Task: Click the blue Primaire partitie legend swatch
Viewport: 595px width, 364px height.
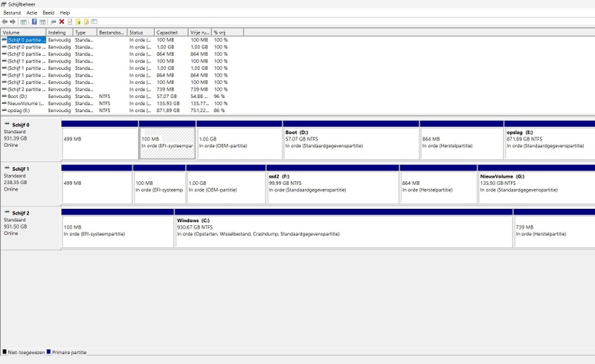Action: click(x=48, y=351)
